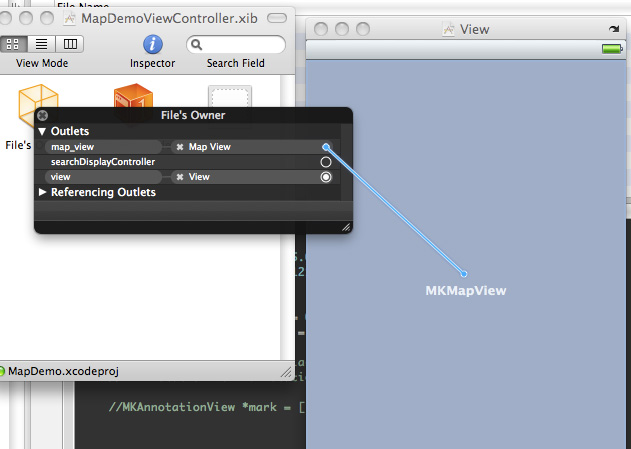
Task: Close the File's Owner connections panel
Action: (x=43, y=116)
